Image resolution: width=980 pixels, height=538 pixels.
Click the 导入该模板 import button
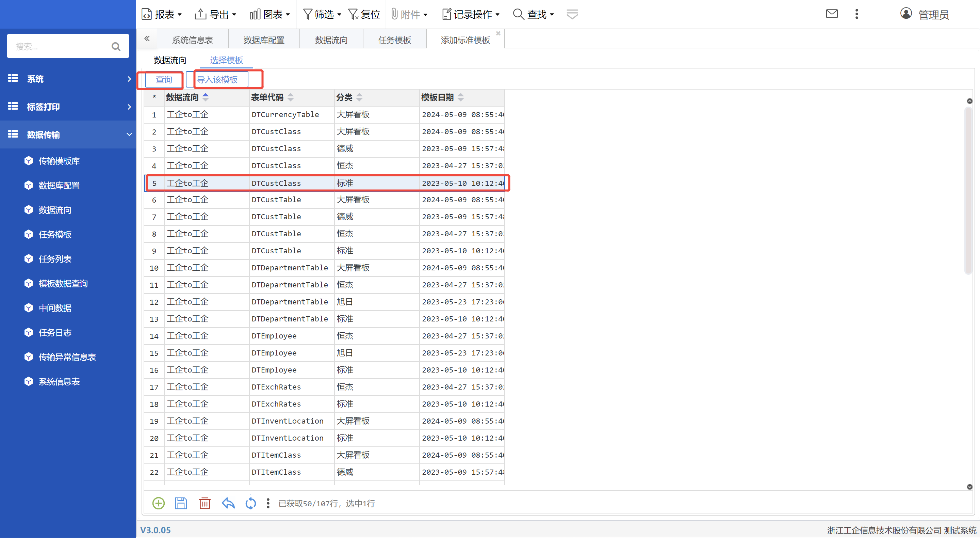(217, 80)
